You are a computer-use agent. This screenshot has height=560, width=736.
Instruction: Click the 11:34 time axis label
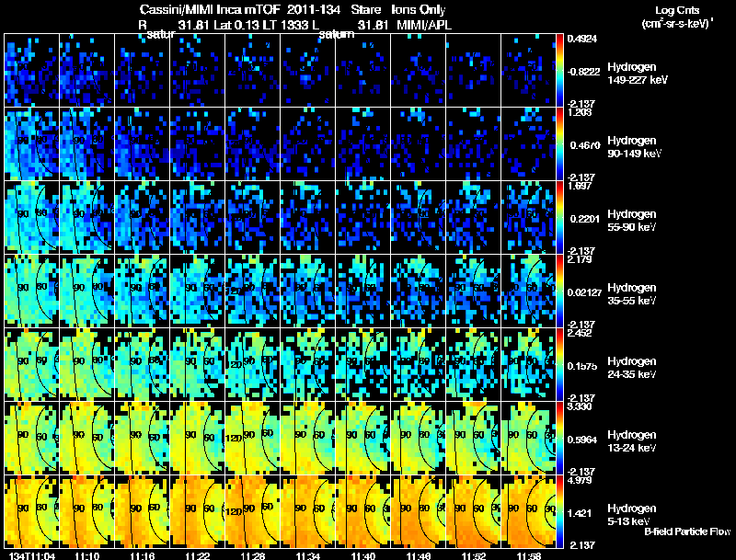click(308, 555)
